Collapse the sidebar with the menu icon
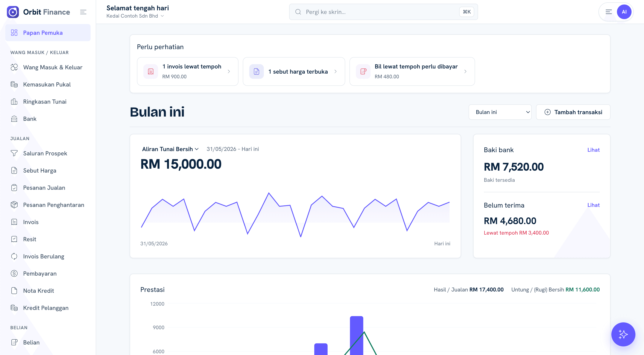The image size is (644, 355). click(83, 12)
